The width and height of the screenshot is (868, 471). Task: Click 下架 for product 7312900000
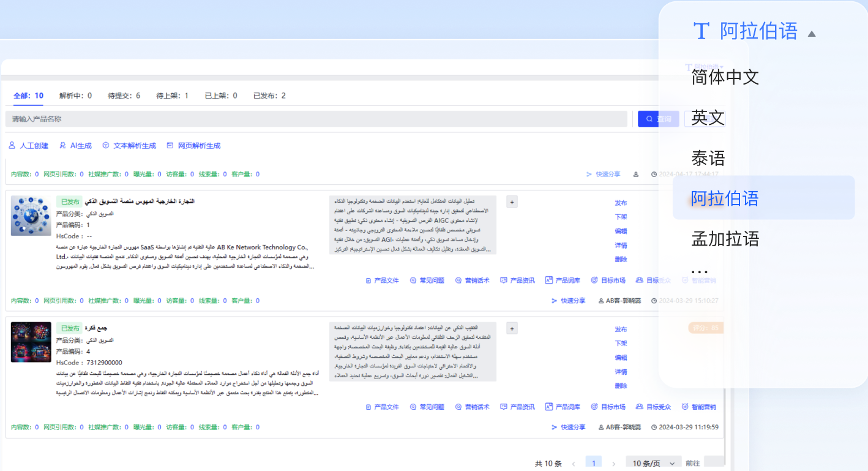(621, 344)
